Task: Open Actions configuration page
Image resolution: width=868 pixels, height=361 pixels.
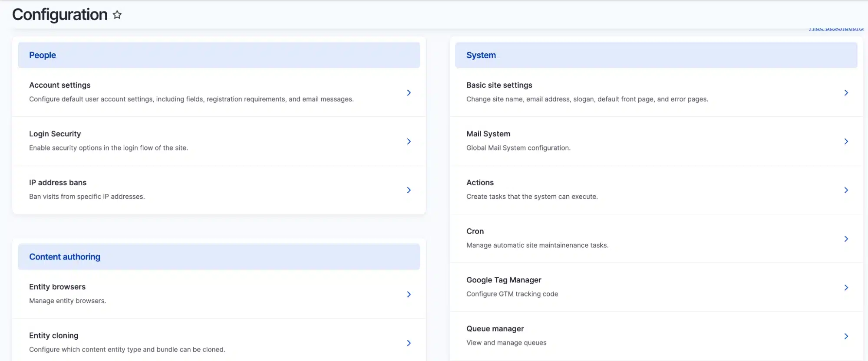Action: tap(480, 182)
